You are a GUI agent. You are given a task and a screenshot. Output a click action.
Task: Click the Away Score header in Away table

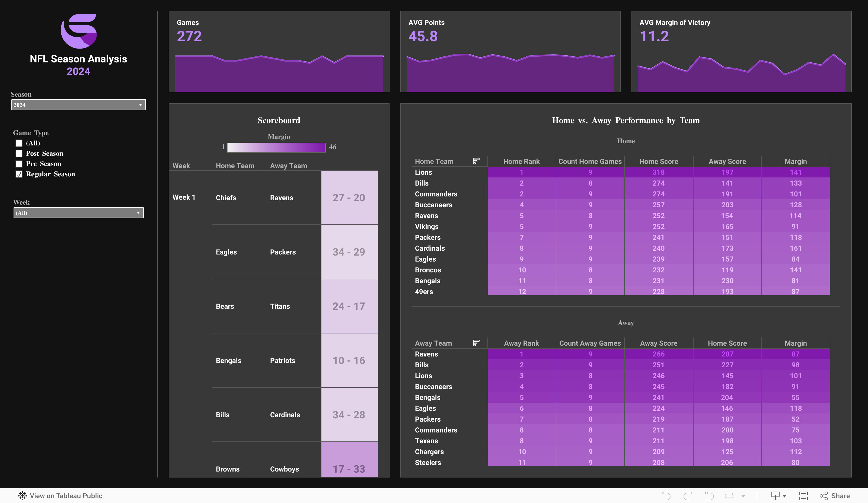click(658, 343)
